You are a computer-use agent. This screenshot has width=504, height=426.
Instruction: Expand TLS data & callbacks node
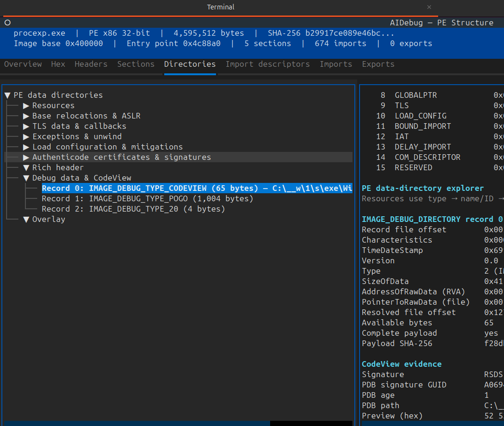click(26, 126)
